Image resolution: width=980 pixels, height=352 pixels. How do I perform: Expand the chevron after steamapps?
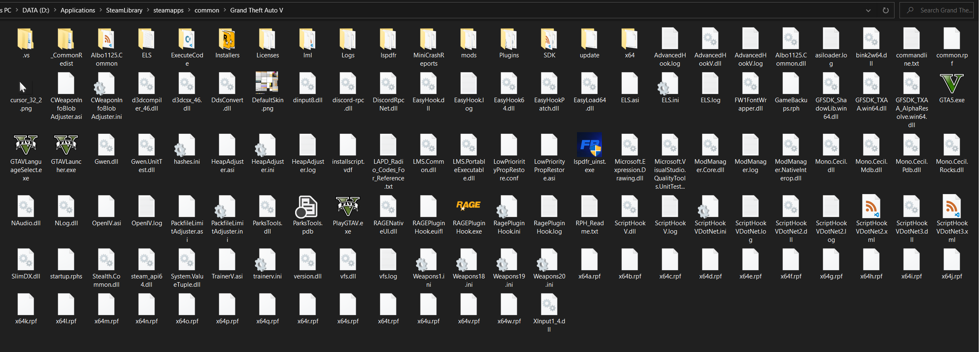point(189,10)
